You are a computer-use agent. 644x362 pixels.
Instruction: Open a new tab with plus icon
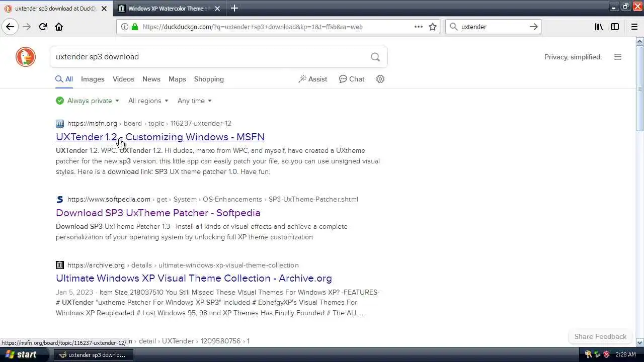[x=234, y=8]
